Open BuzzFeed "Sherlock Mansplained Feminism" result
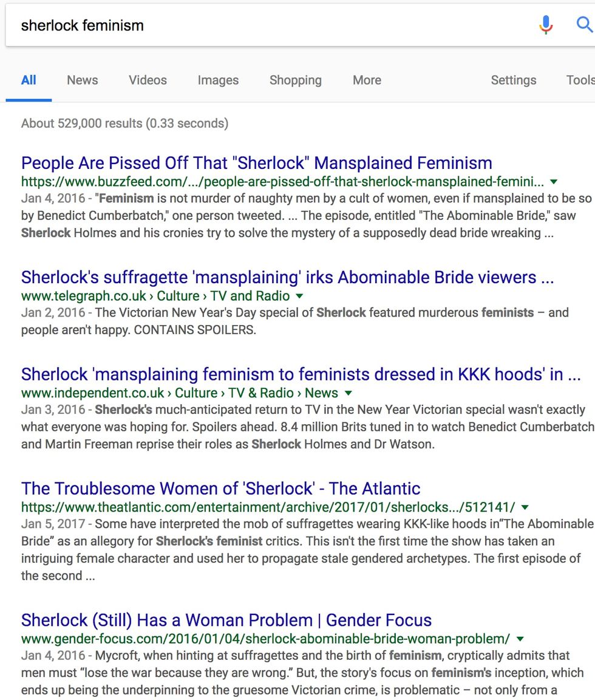The height and width of the screenshot is (700, 595). pos(256,163)
